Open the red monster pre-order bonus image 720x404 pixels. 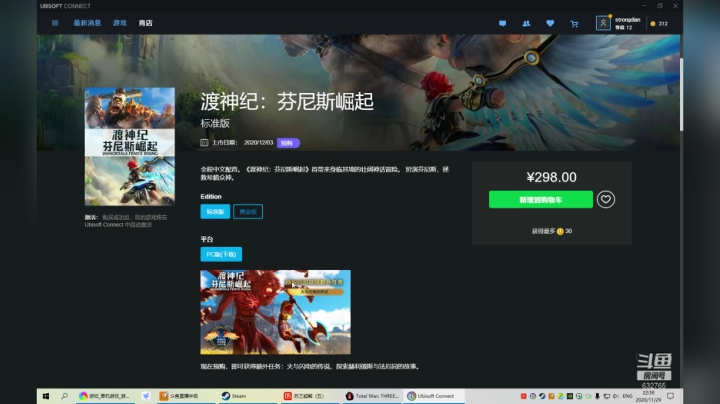276,312
